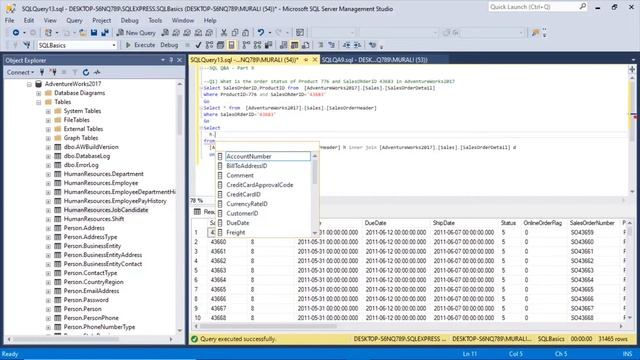Open the Edit menu
Image resolution: width=640 pixels, height=360 pixels.
29,20
